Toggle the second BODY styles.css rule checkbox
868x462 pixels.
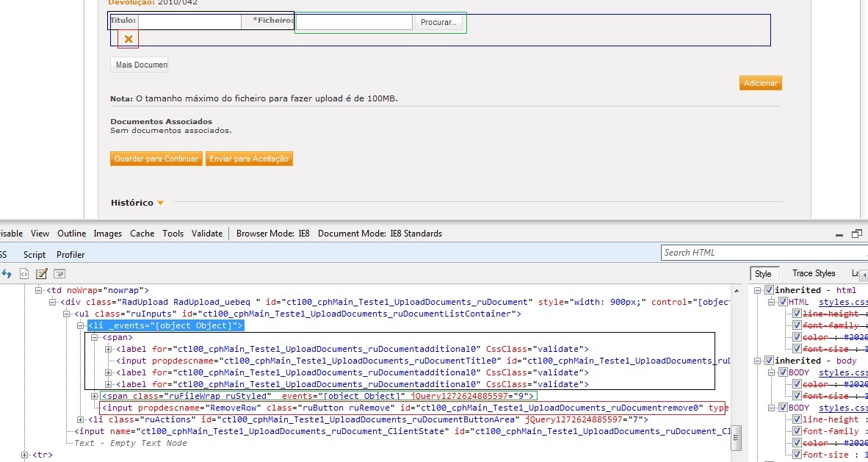783,408
